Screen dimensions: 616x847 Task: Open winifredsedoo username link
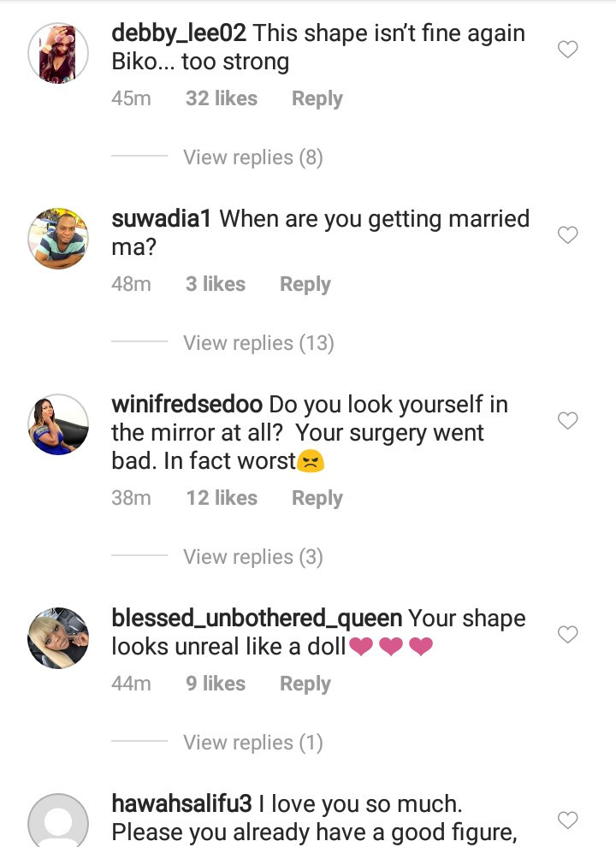187,405
